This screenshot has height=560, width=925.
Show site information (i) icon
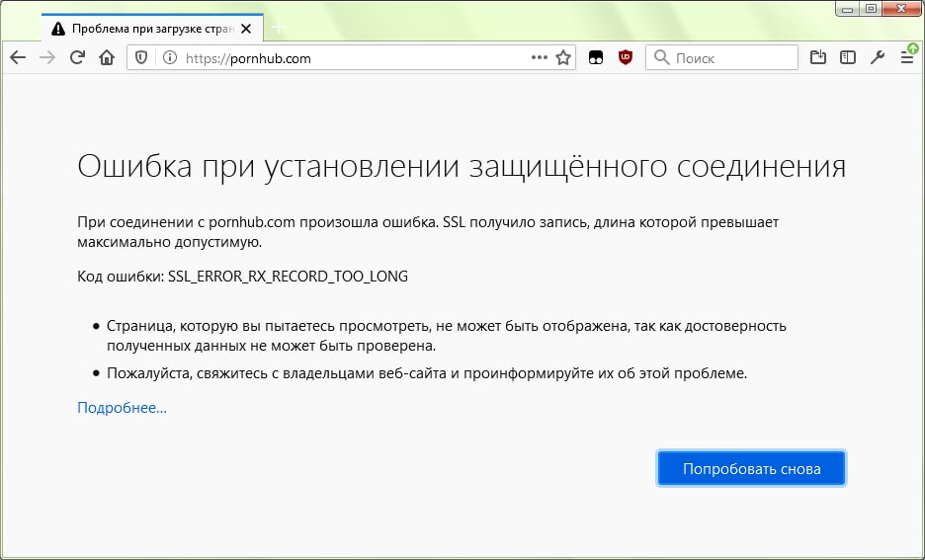pos(170,57)
